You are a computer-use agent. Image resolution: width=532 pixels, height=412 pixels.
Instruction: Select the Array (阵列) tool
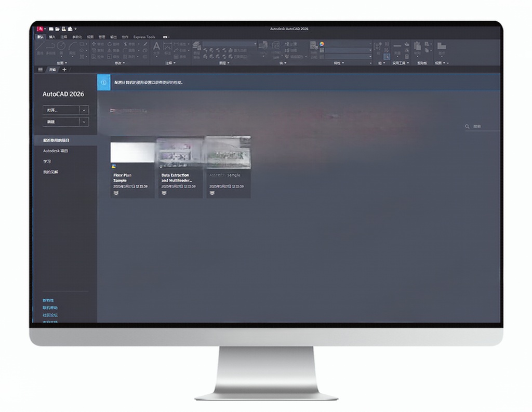pyautogui.click(x=129, y=57)
